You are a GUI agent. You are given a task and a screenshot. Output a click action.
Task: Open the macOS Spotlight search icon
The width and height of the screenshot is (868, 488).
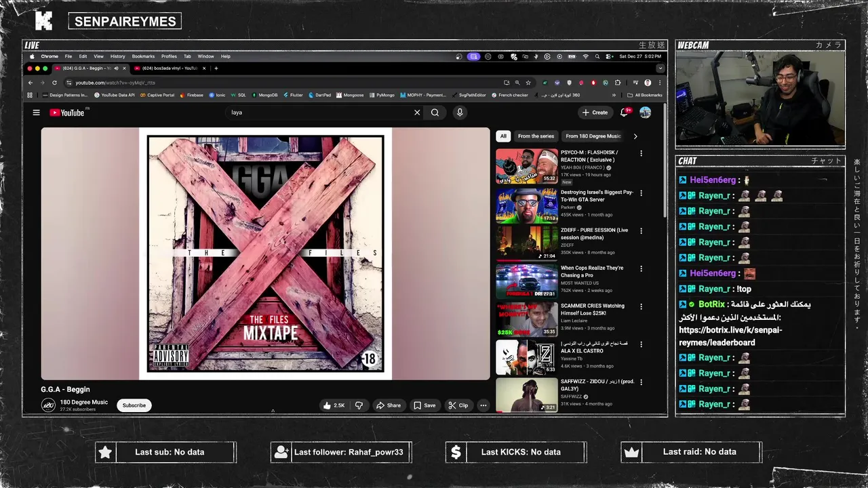[x=597, y=56]
